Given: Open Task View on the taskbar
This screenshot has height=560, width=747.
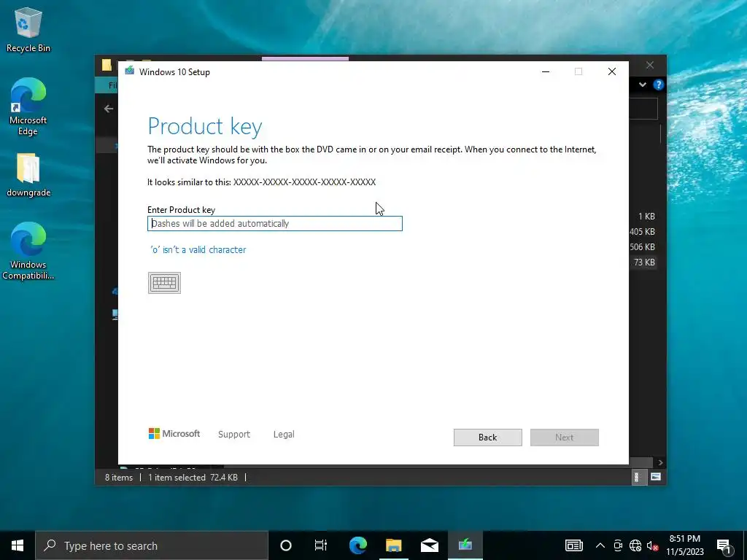Looking at the screenshot, I should point(321,545).
